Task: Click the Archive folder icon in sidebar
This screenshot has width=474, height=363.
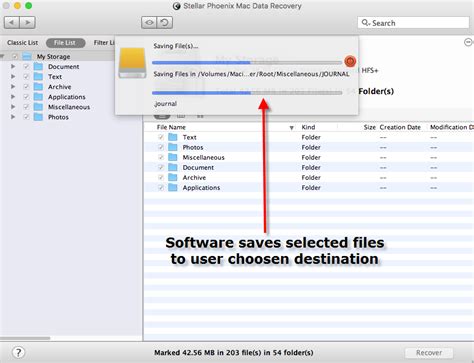Action: (x=39, y=87)
